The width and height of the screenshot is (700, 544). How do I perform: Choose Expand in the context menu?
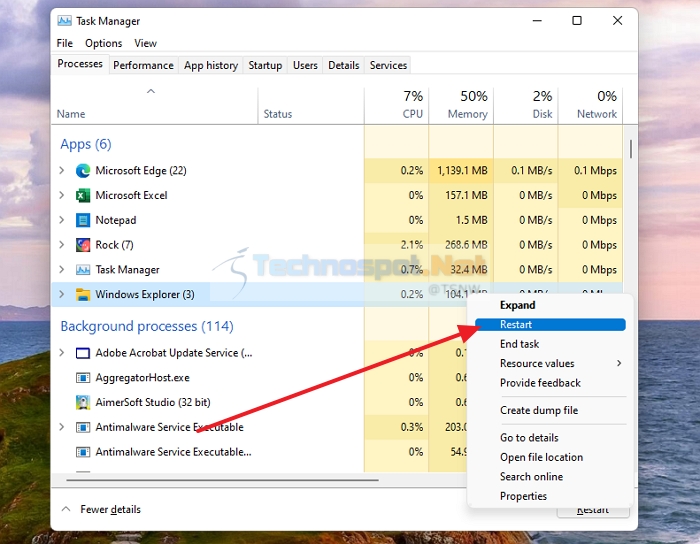(550, 305)
